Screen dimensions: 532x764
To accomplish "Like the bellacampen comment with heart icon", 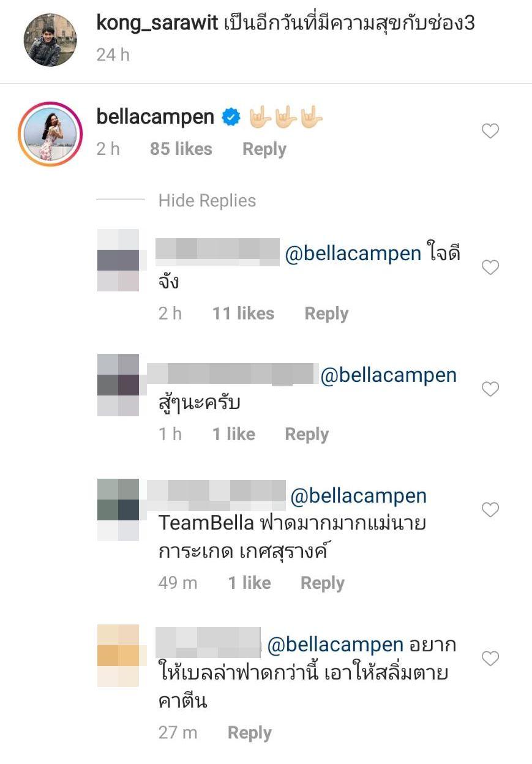I will point(490,131).
